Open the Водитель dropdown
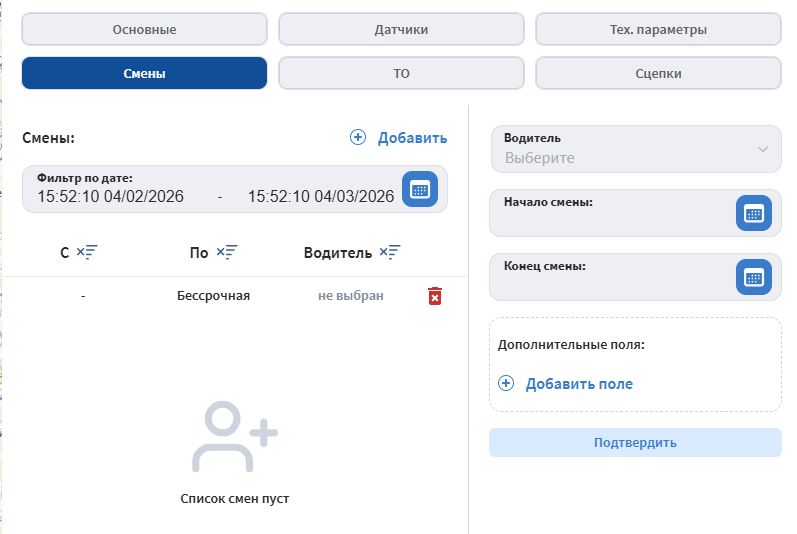This screenshot has height=534, width=797. 635,149
